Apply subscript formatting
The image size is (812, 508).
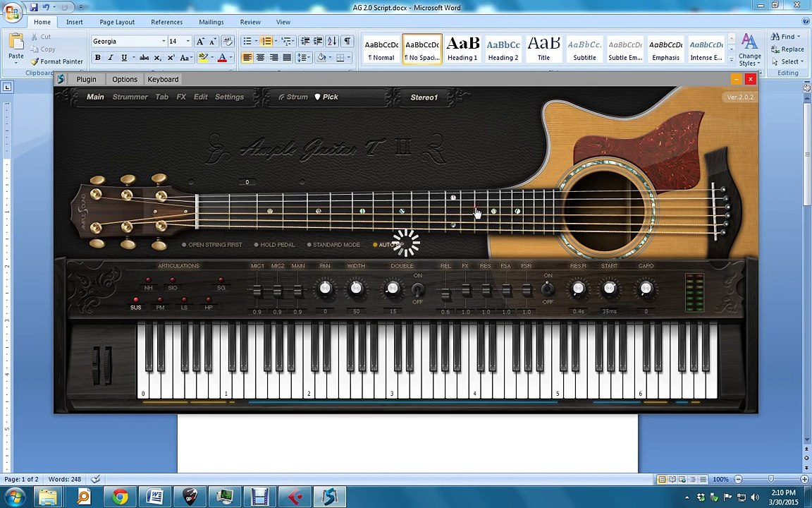[157, 58]
